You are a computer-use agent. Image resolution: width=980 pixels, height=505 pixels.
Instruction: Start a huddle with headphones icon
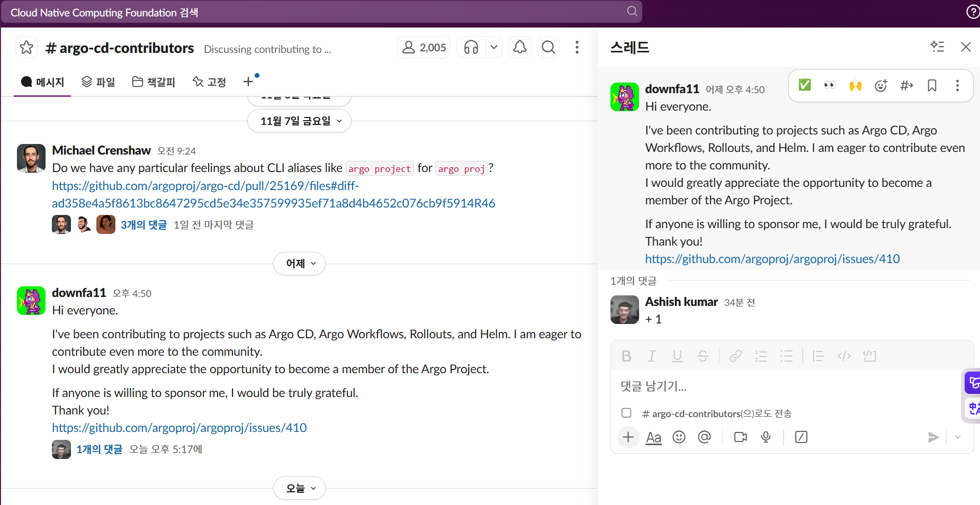tap(471, 48)
